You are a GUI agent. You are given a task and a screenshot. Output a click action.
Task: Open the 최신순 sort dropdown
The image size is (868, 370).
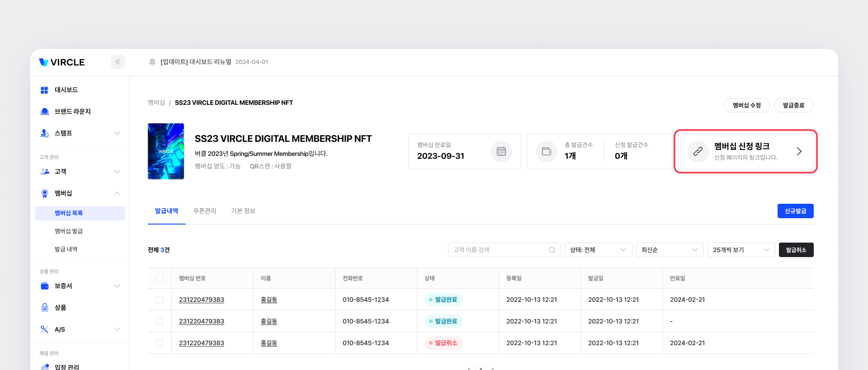[x=670, y=250]
